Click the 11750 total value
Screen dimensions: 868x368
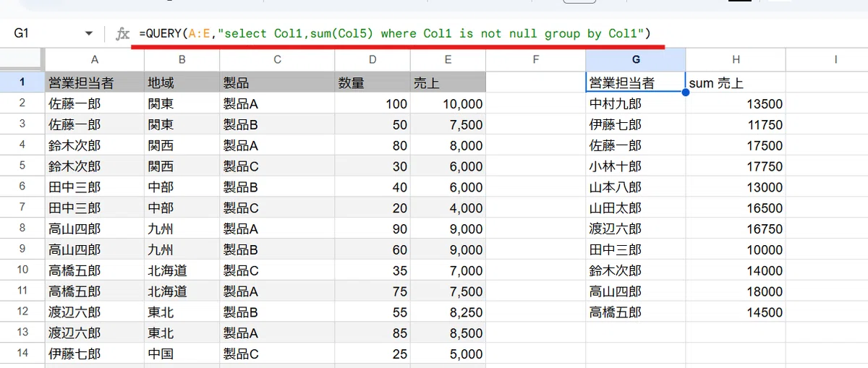click(x=736, y=124)
